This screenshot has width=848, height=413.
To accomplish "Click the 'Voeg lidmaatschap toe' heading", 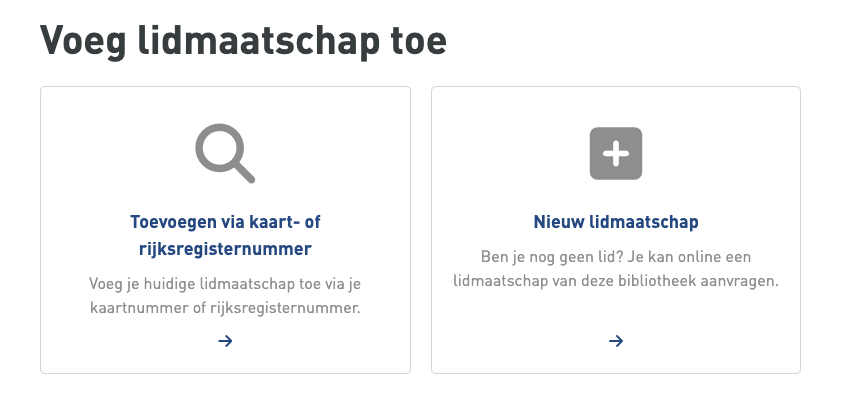I will coord(243,41).
